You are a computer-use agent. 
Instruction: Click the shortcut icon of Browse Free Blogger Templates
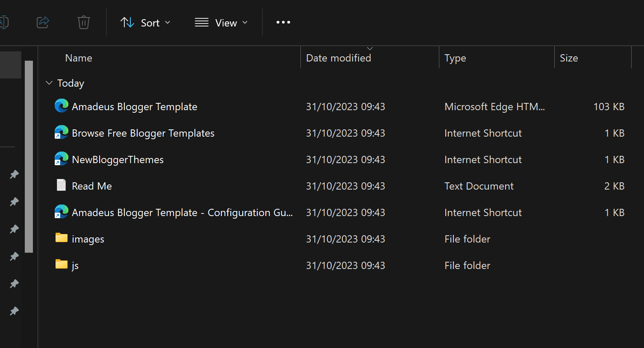pyautogui.click(x=62, y=132)
